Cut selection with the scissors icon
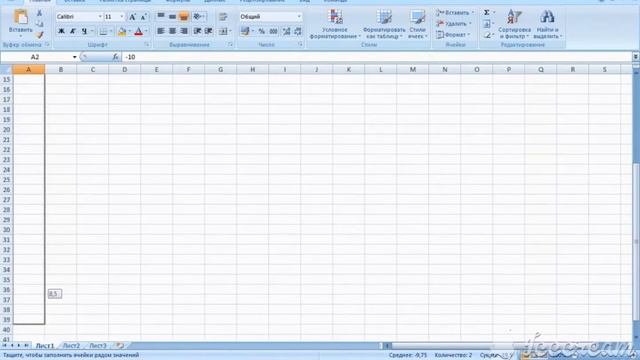This screenshot has width=640, height=360. coord(40,13)
